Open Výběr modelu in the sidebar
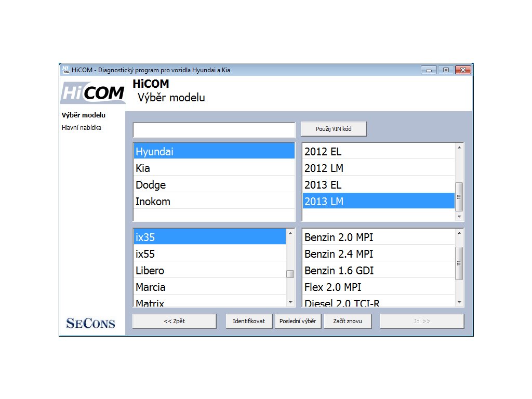Image resolution: width=532 pixels, height=399 pixels. click(x=84, y=115)
